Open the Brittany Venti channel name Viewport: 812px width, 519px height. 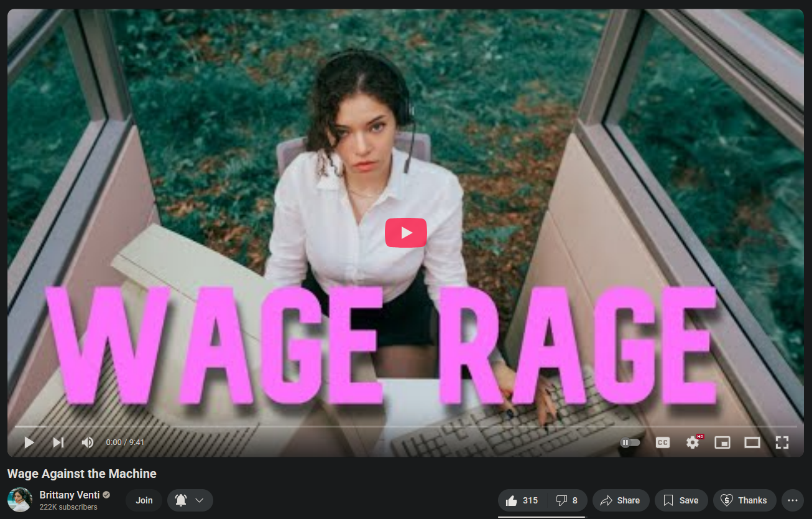[x=69, y=495]
